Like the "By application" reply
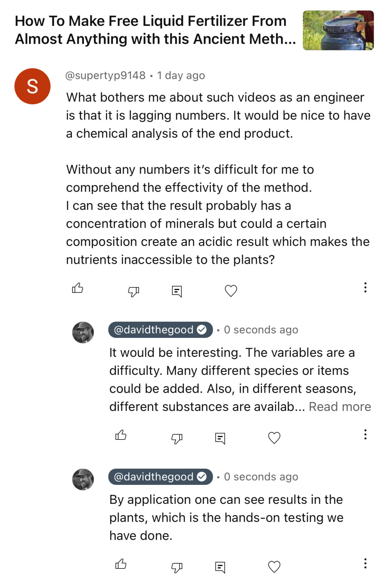Viewport: 388px width, 588px height. pyautogui.click(x=121, y=564)
